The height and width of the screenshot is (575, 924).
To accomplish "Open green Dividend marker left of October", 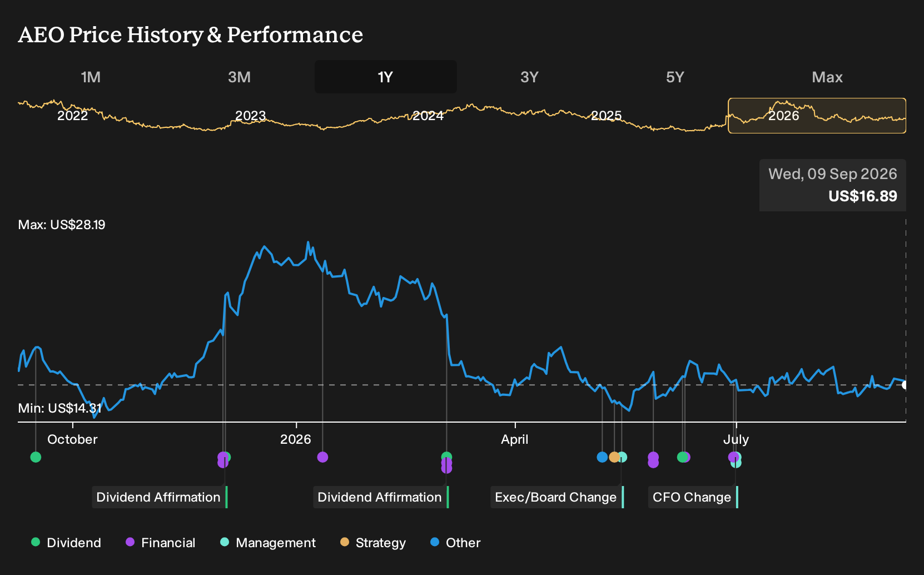I will 36,457.
